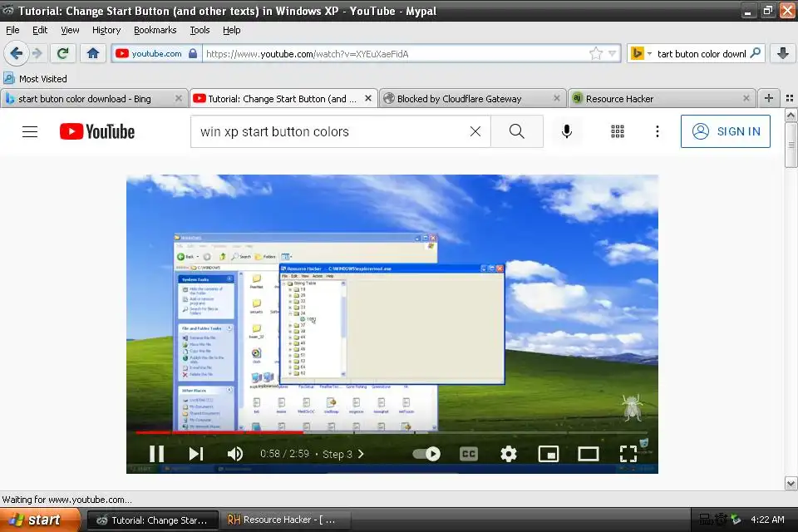Click the 4:22 AM system clock
This screenshot has width=798, height=532.
[767, 520]
